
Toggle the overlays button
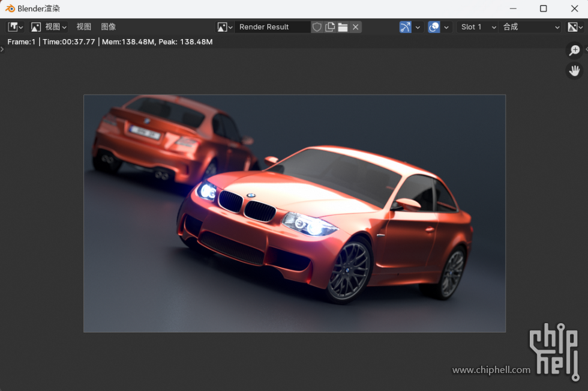tap(434, 27)
